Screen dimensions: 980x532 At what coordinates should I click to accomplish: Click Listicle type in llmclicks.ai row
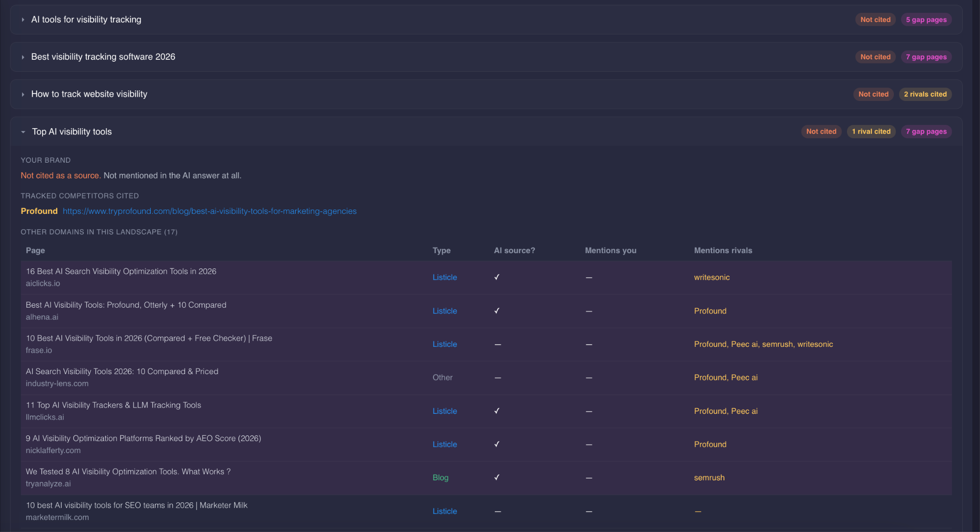pos(445,411)
